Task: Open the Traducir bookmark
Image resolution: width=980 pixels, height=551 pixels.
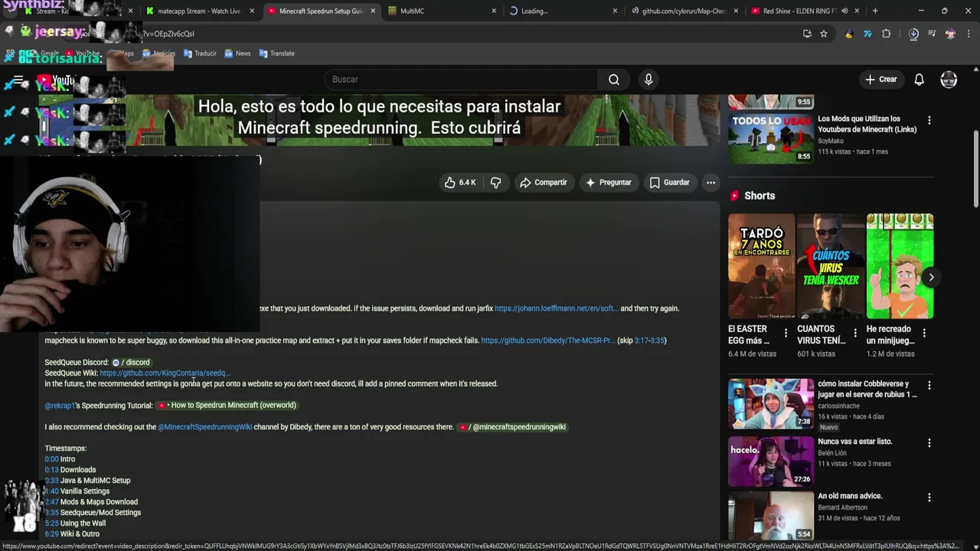Action: [x=199, y=54]
